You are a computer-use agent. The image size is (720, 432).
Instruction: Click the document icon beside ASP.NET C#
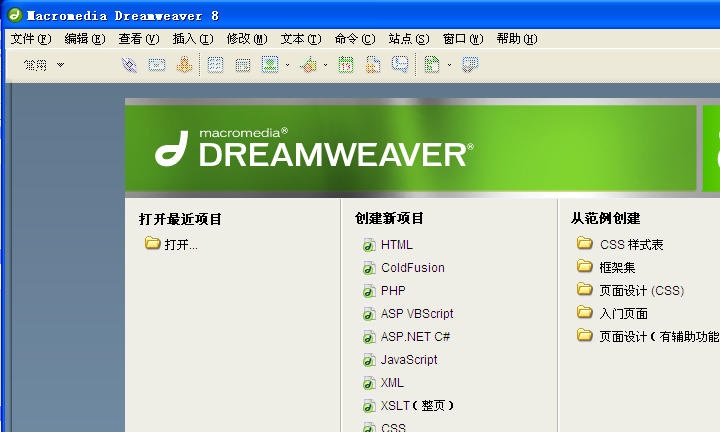[x=369, y=337]
